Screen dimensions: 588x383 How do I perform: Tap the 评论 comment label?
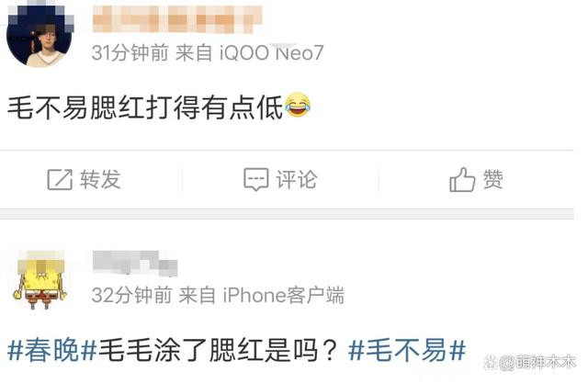[297, 179]
